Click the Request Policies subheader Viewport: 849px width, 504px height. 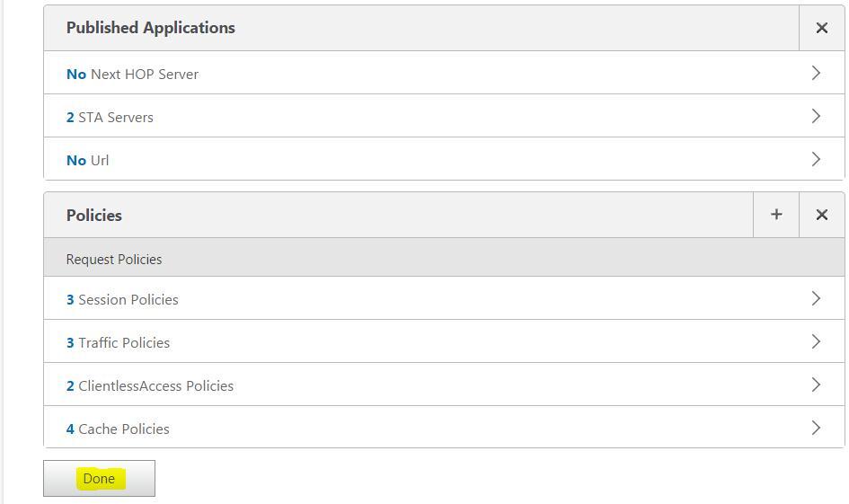click(x=114, y=259)
